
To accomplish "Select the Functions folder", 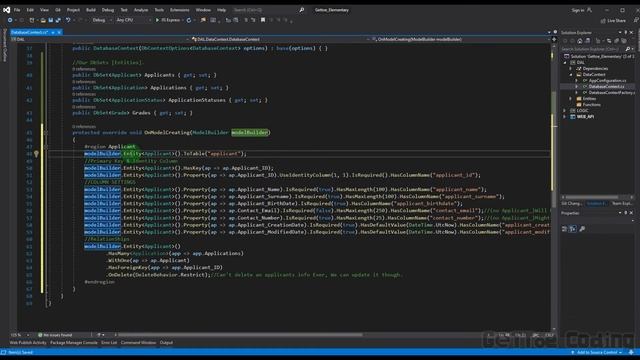I will click(591, 104).
